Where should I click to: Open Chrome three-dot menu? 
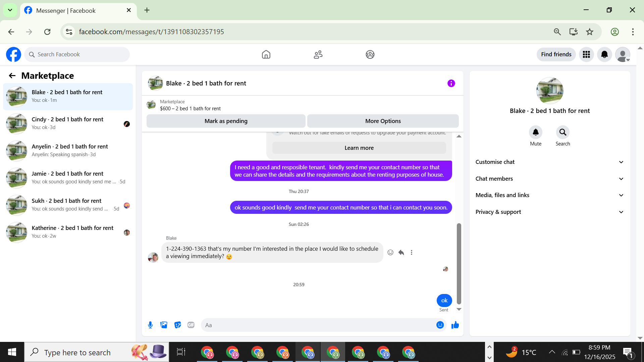(633, 32)
